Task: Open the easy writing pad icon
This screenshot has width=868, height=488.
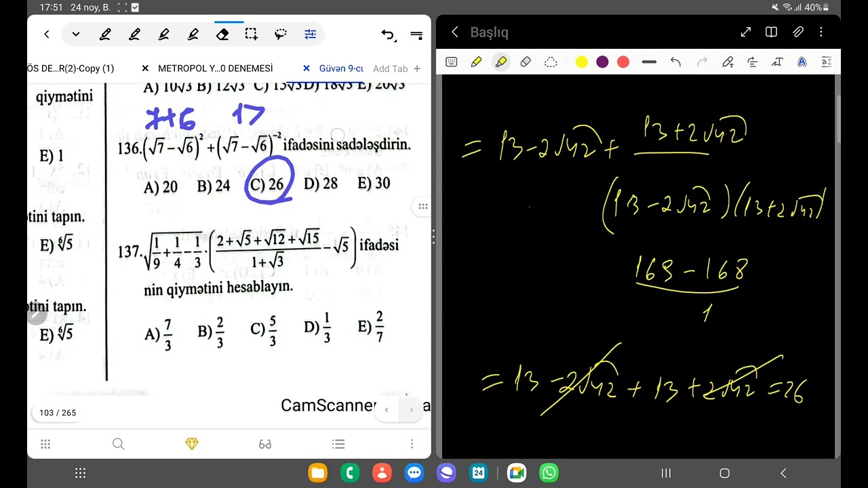Action: pos(827,62)
